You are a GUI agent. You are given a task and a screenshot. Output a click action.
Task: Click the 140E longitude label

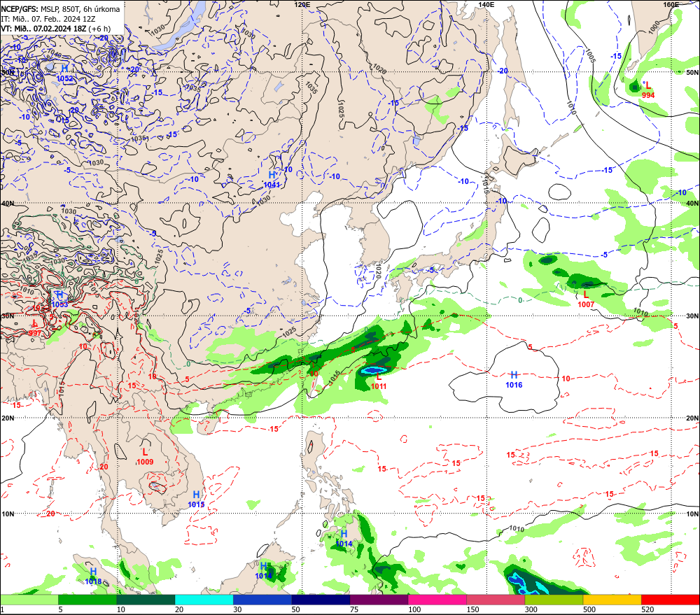[x=486, y=4]
